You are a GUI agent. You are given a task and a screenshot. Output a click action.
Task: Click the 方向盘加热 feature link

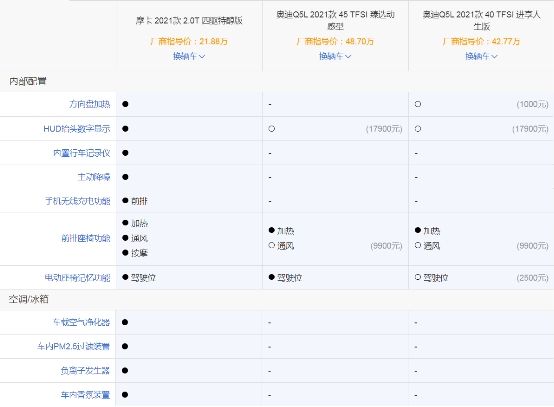[89, 104]
